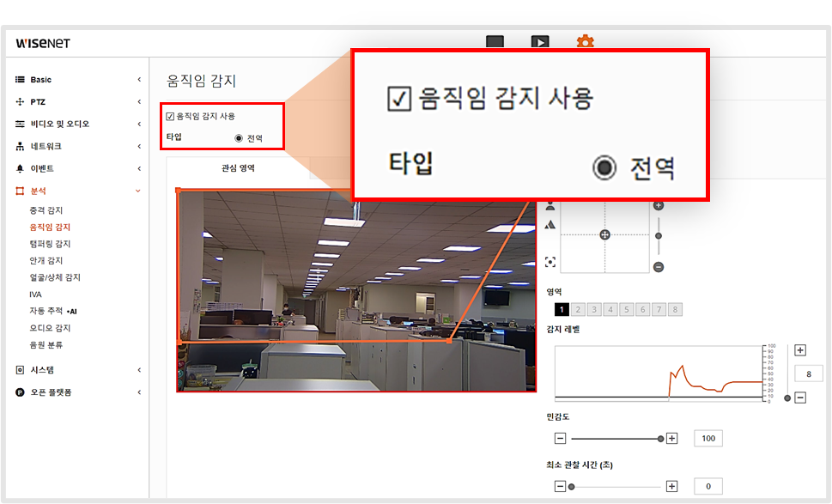
Task: Open the settings gear icon in header
Action: 585,41
